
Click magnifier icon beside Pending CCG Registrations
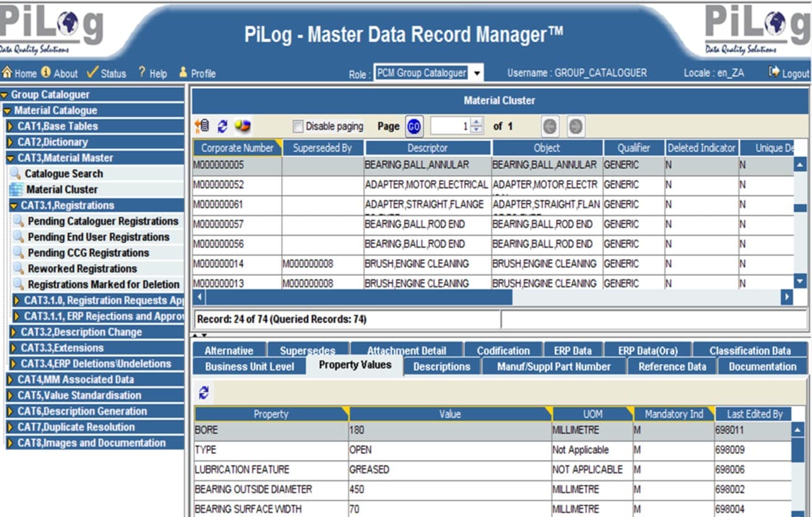coord(19,253)
